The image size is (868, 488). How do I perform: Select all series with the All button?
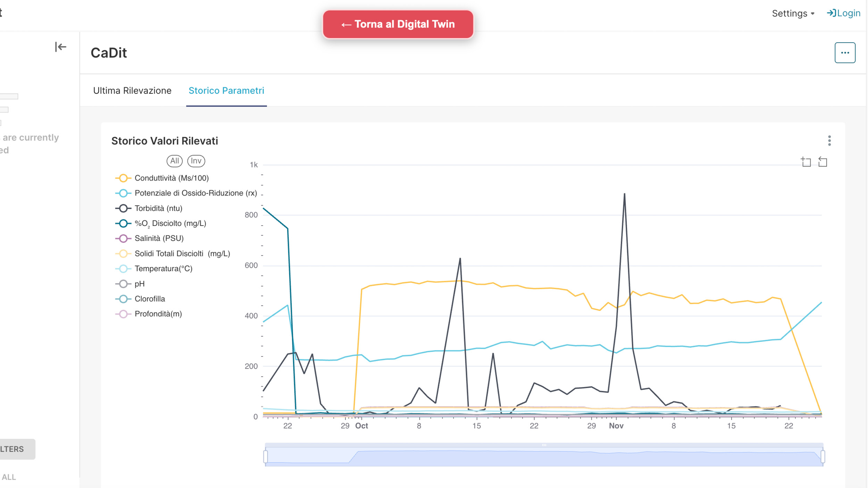click(174, 161)
